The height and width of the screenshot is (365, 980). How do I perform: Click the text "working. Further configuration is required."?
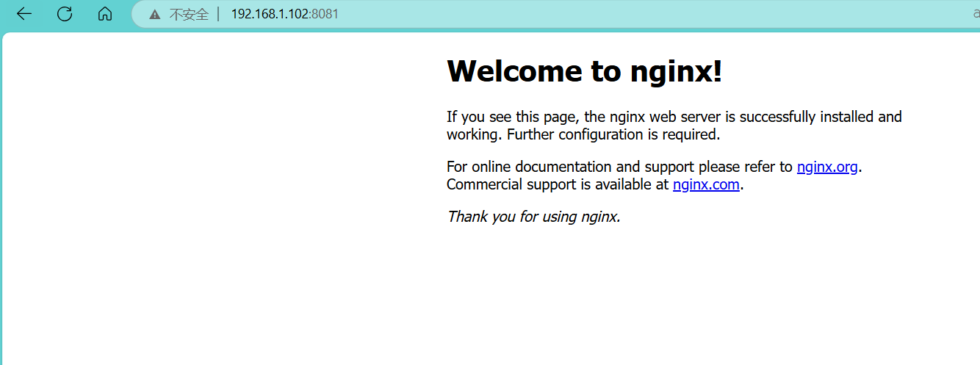point(583,134)
